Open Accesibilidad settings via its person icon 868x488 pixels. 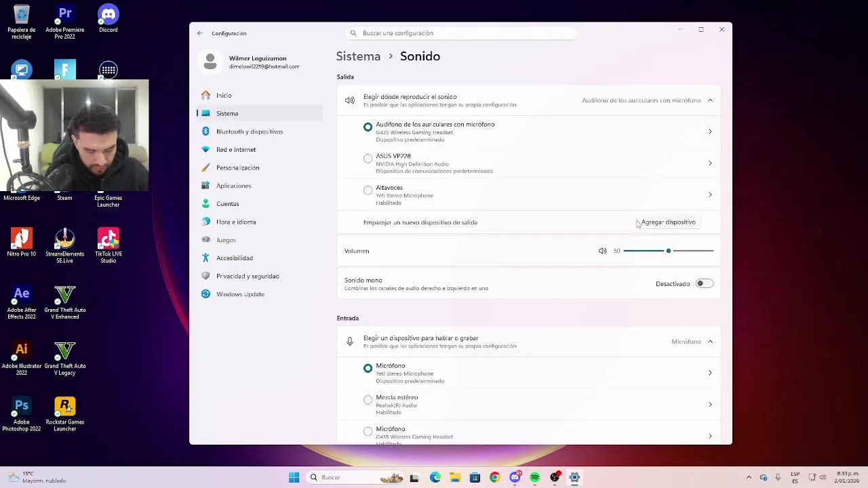pos(205,258)
